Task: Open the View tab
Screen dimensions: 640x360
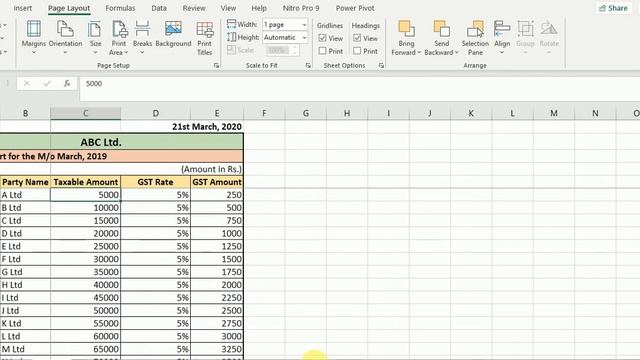Action: tap(228, 8)
